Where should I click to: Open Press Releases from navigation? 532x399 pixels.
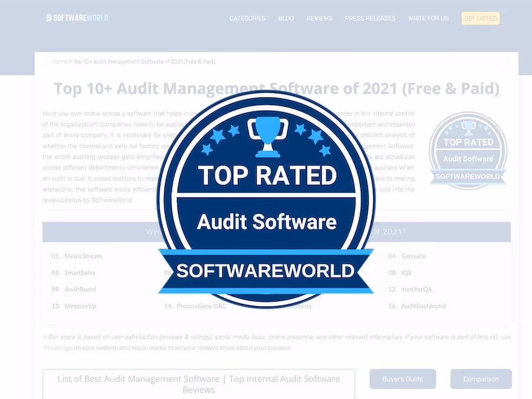tap(370, 18)
